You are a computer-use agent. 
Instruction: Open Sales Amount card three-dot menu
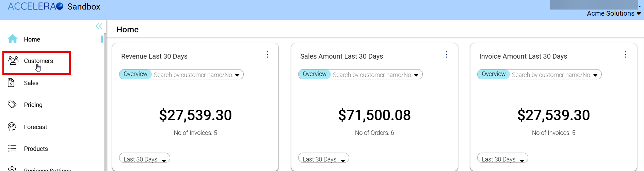[x=447, y=55]
